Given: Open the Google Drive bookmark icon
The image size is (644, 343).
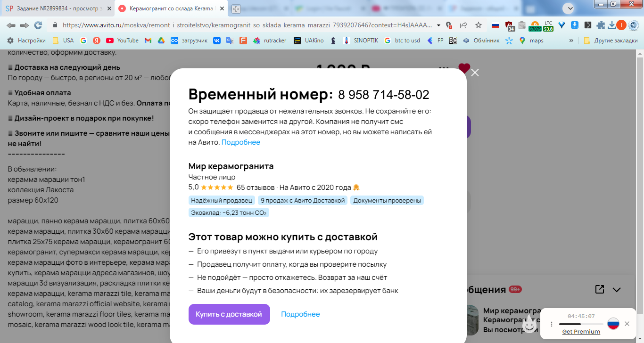Looking at the screenshot, I should [x=161, y=41].
